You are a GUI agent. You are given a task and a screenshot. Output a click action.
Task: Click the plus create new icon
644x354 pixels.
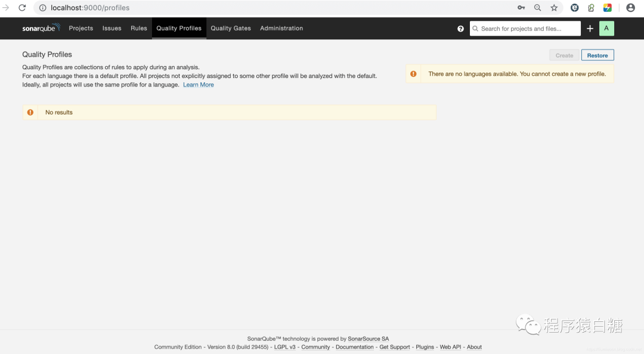pyautogui.click(x=590, y=29)
